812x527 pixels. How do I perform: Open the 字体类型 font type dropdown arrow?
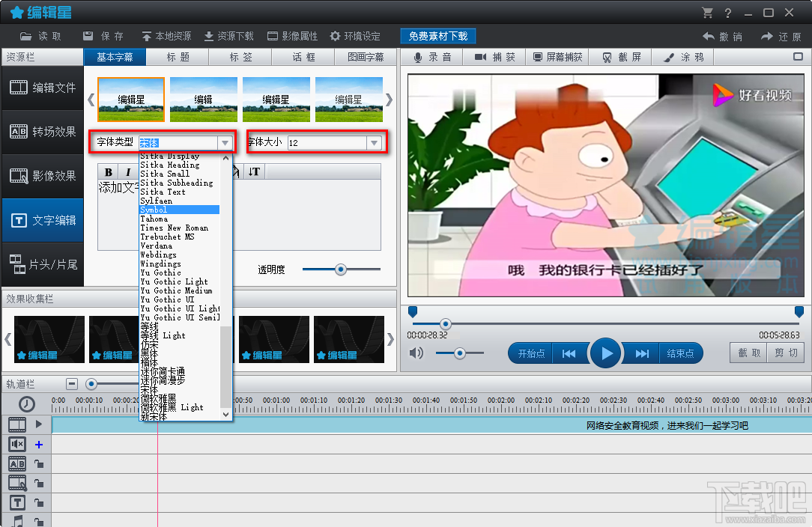tap(225, 143)
